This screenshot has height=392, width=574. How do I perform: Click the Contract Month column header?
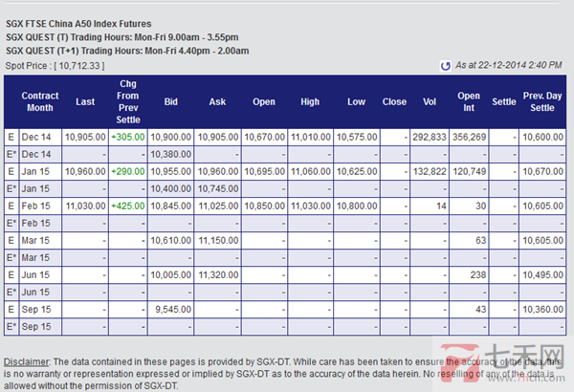tap(40, 101)
